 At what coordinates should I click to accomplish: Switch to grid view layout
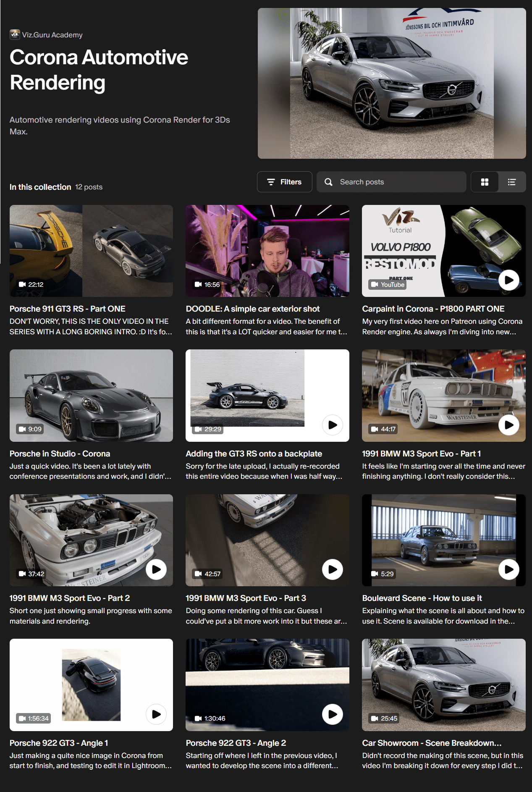tap(485, 182)
